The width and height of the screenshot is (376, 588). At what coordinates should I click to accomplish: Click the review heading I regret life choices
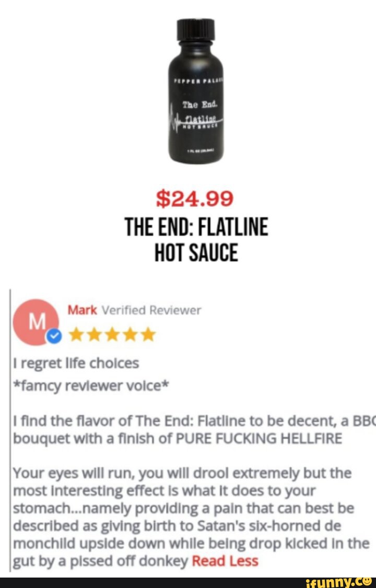[76, 363]
